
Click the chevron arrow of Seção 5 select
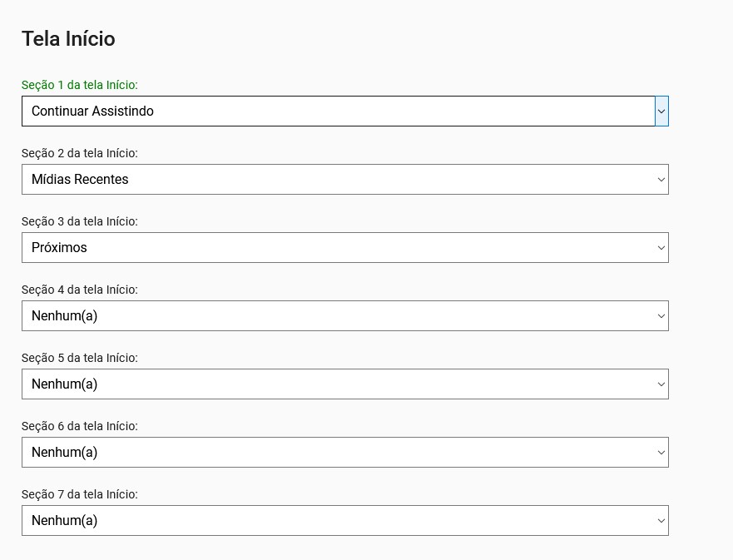661,384
